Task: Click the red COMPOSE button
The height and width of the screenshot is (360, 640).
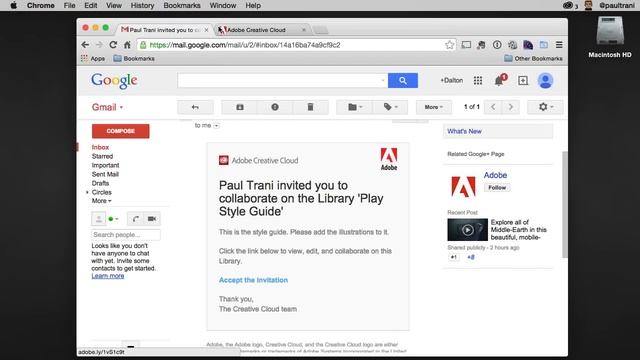Action: pos(120,131)
